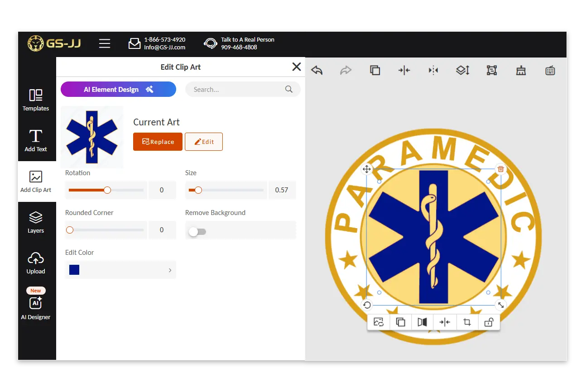
Task: Click the Rounded Corner slider handle
Action: pyautogui.click(x=70, y=230)
